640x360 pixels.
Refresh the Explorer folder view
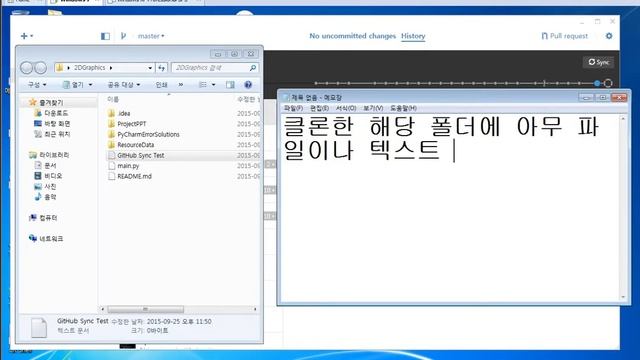click(x=162, y=68)
